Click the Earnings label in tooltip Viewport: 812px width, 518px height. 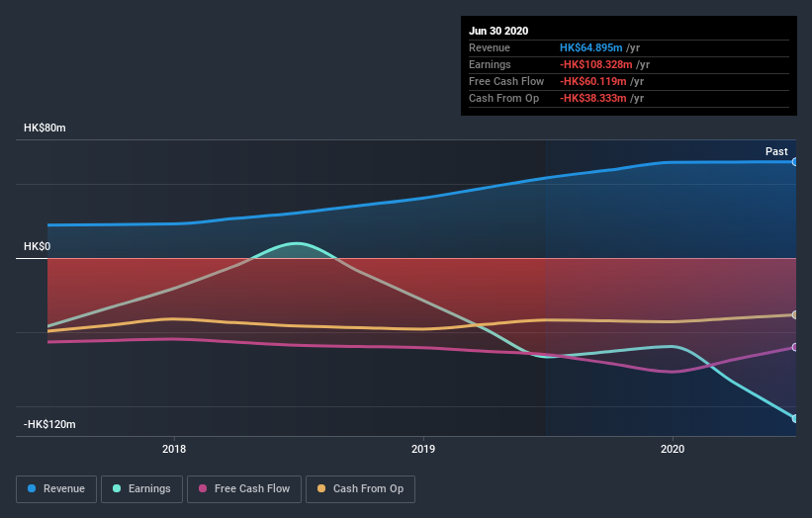(x=490, y=64)
